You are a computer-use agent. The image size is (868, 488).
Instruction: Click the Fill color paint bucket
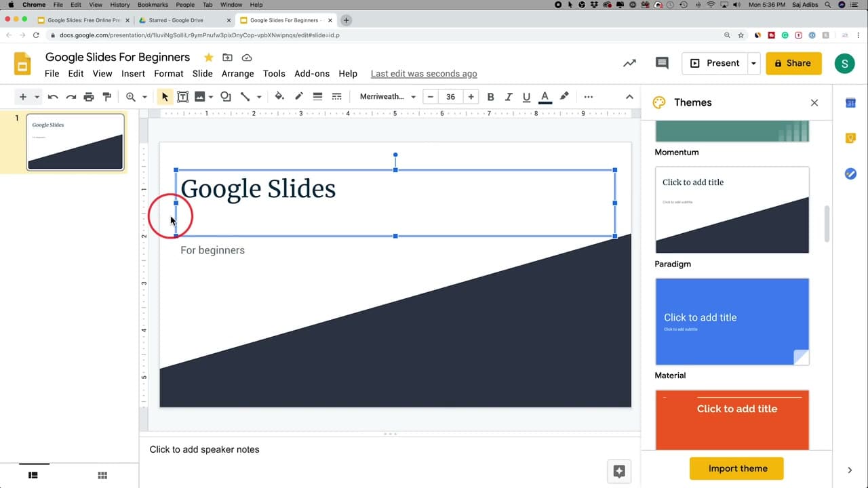coord(279,97)
